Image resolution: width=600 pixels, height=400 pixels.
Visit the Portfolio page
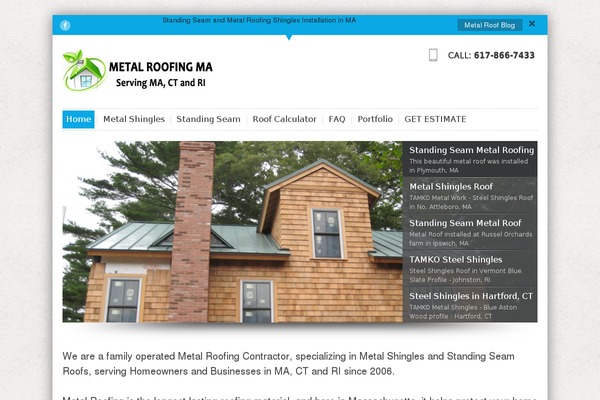(x=375, y=119)
